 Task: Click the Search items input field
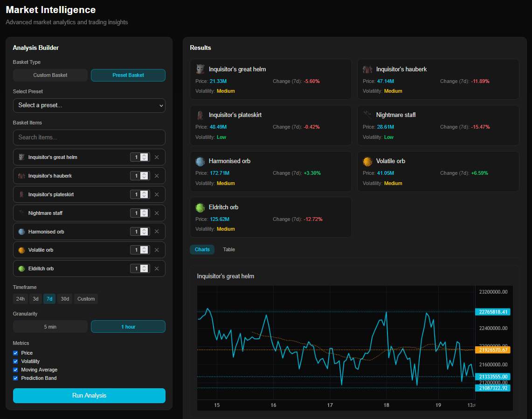89,137
